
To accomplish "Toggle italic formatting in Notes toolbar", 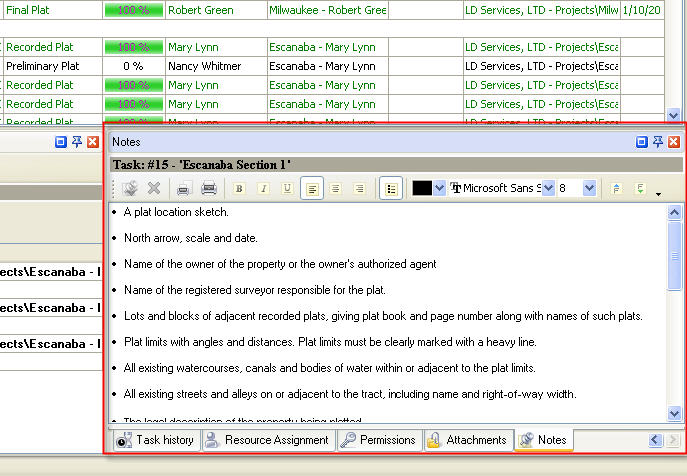I will click(263, 188).
